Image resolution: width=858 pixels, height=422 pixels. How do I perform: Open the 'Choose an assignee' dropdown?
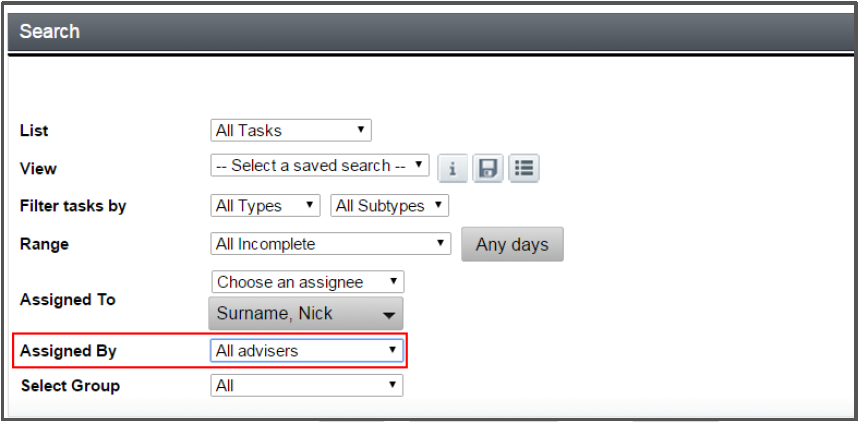pos(307,282)
